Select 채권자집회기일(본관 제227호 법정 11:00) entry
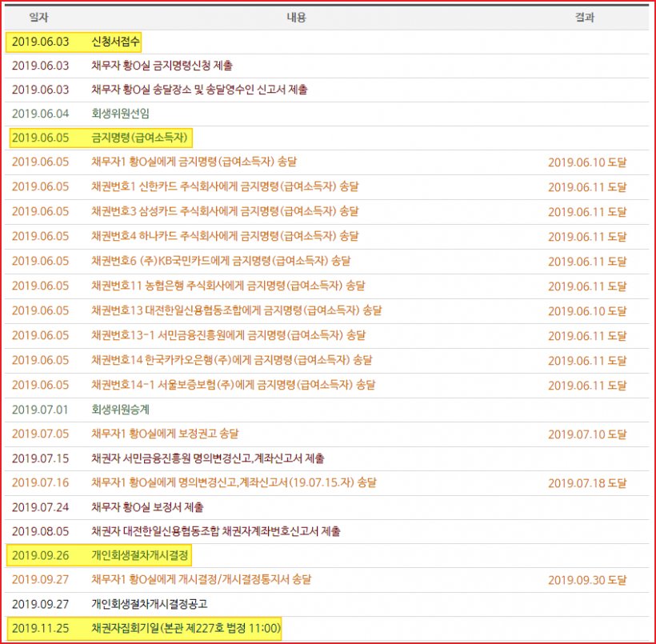 (186, 628)
